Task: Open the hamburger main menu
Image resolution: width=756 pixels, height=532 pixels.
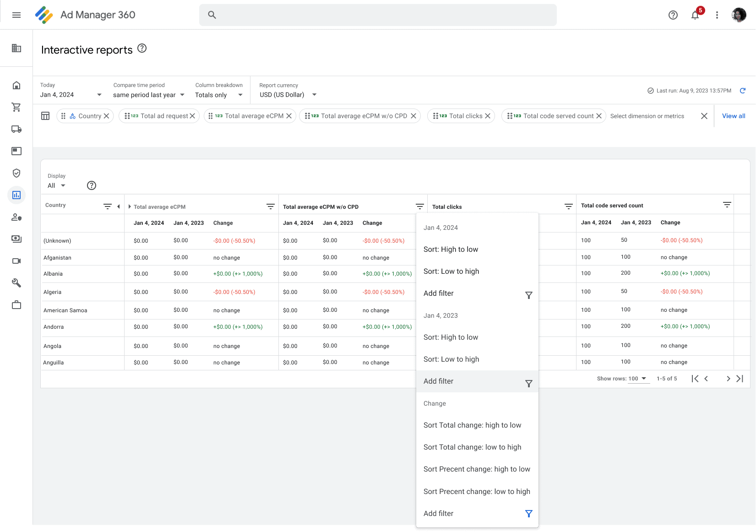Action: (16, 15)
